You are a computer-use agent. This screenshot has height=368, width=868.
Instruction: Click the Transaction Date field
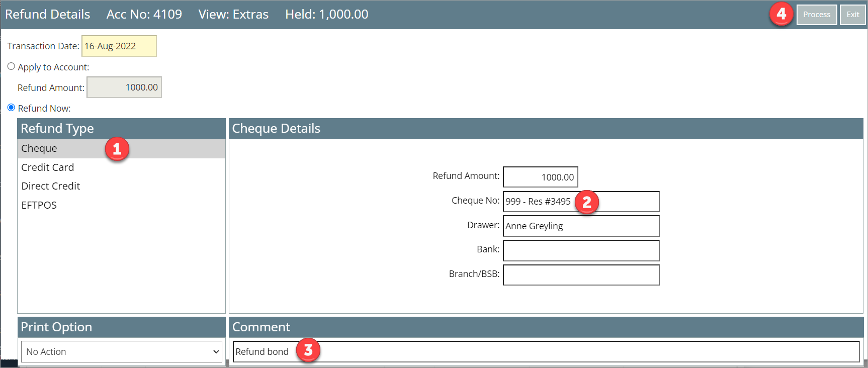(119, 46)
